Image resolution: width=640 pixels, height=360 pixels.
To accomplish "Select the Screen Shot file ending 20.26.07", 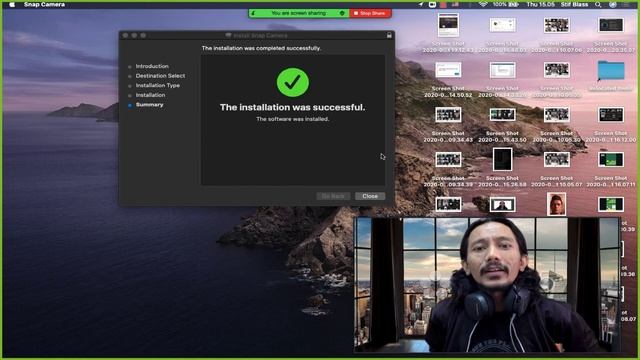I will [611, 25].
